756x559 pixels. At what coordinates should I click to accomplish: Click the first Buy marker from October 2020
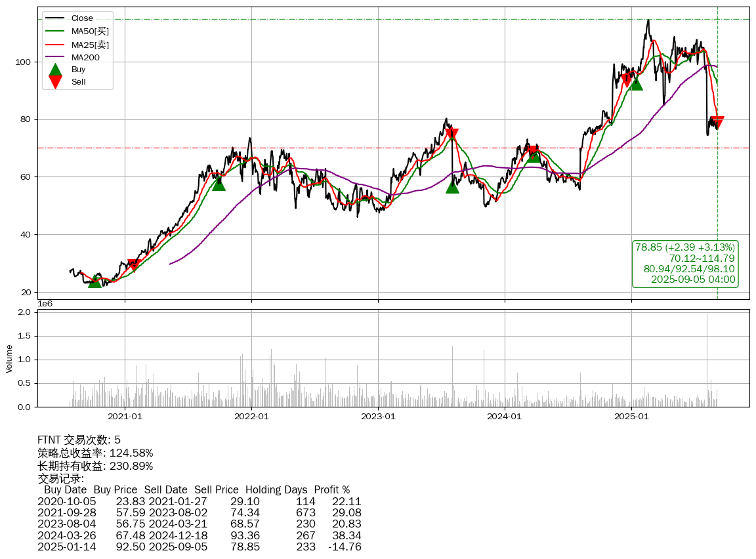pyautogui.click(x=94, y=281)
